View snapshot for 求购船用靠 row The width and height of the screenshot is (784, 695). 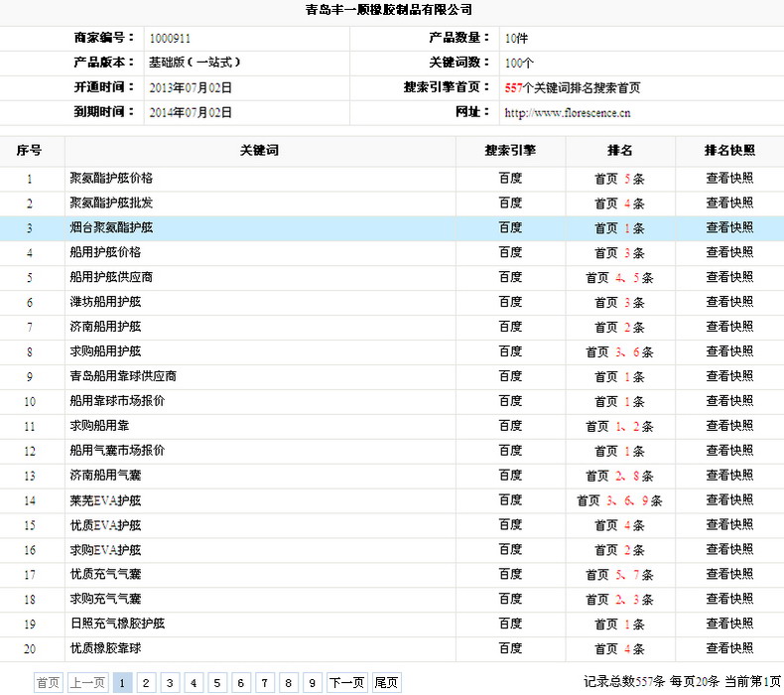[x=729, y=426]
